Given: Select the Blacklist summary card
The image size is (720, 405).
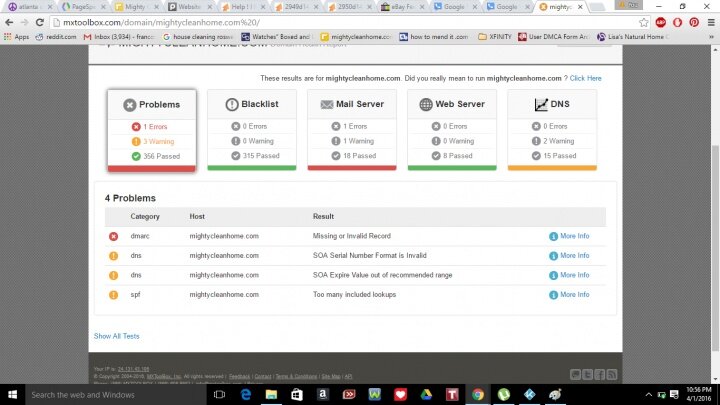Looking at the screenshot, I should pyautogui.click(x=252, y=130).
